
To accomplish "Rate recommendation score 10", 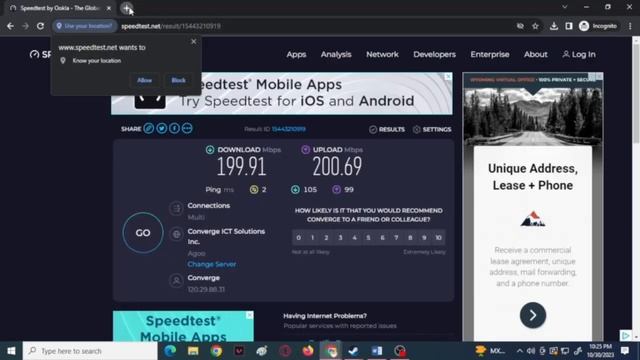I will click(x=438, y=238).
